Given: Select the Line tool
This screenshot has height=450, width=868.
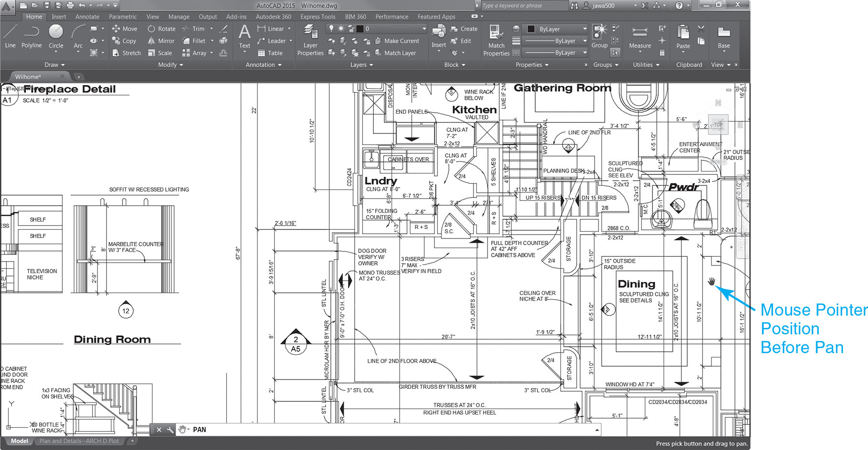Looking at the screenshot, I should click(10, 36).
